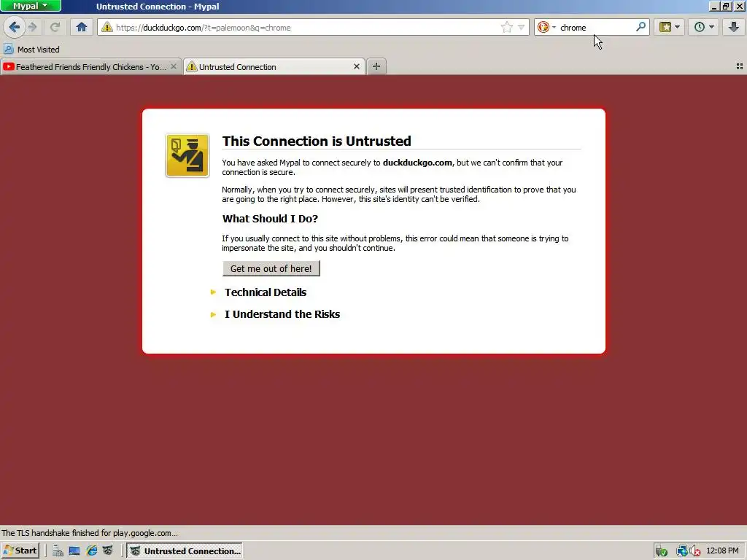The height and width of the screenshot is (560, 747).
Task: Click 'What Should I Do?' heading
Action: click(x=270, y=219)
